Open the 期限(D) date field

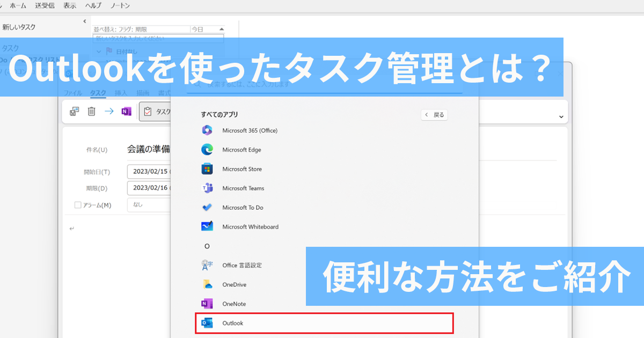(149, 188)
